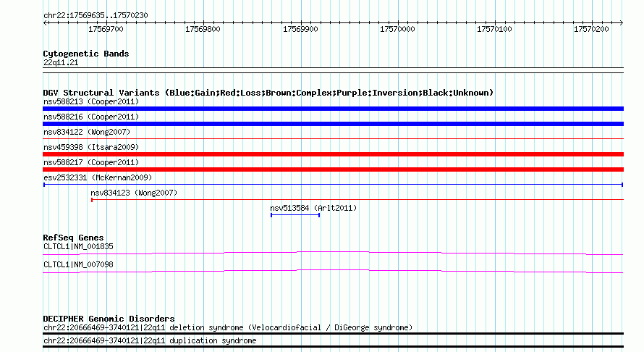This screenshot has height=352, width=644.
Task: Click the nsv588217 (Cooper2011) variant label
Action: (91, 162)
